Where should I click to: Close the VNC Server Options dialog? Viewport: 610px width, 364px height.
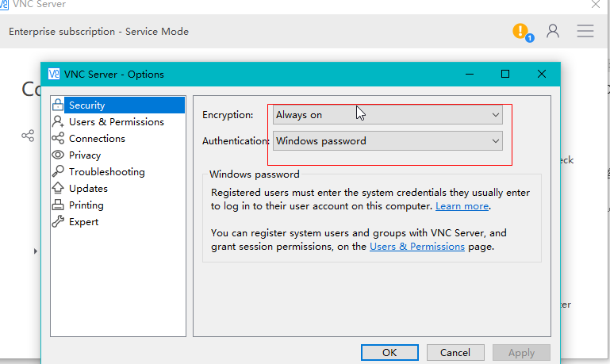[542, 74]
